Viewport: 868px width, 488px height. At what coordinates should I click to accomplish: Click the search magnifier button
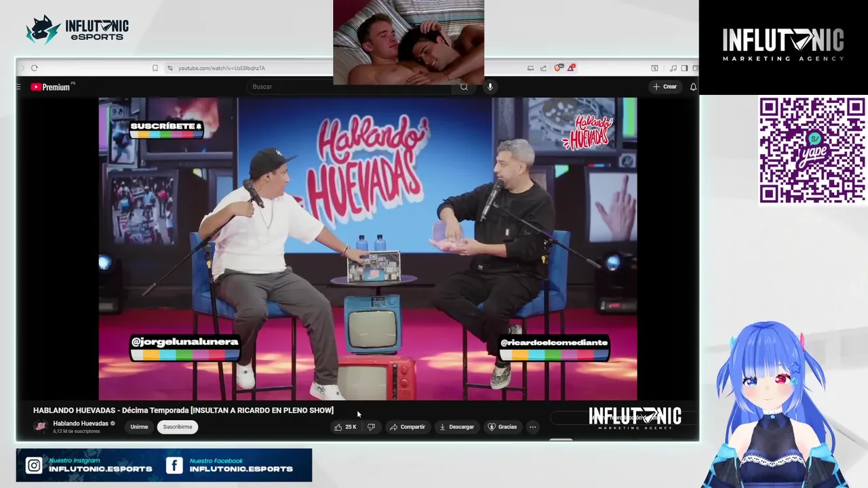tap(464, 87)
